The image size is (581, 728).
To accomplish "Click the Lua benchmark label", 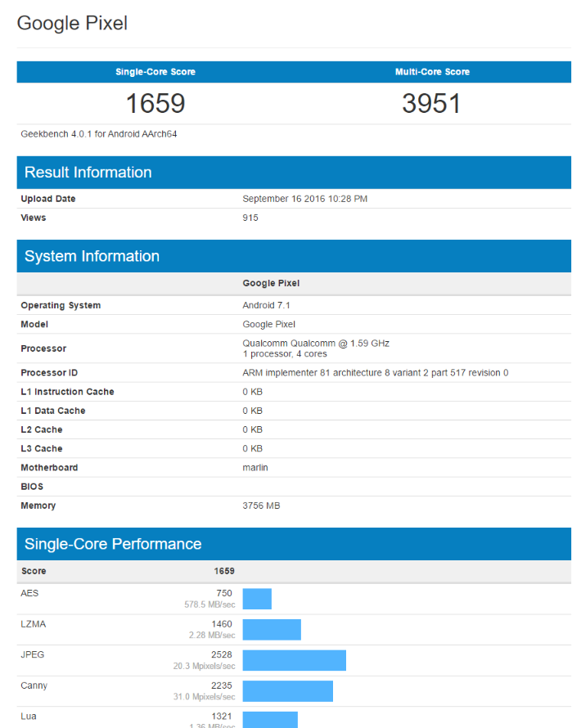I will (29, 717).
